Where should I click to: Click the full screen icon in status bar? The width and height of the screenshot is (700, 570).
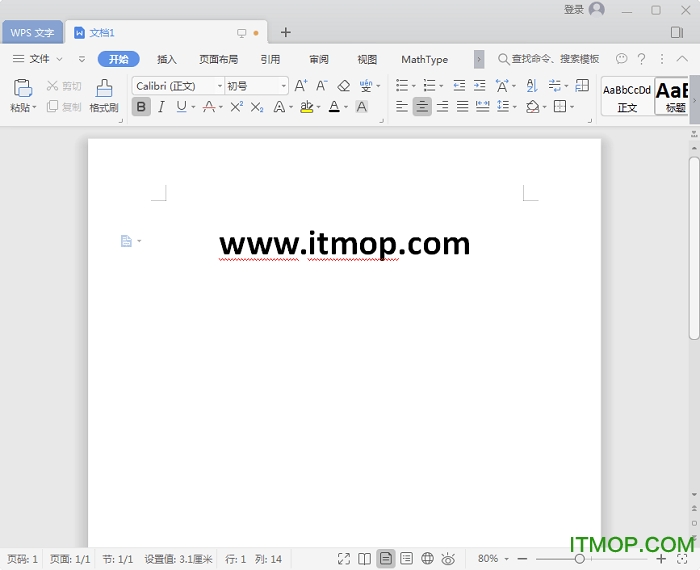coord(344,558)
